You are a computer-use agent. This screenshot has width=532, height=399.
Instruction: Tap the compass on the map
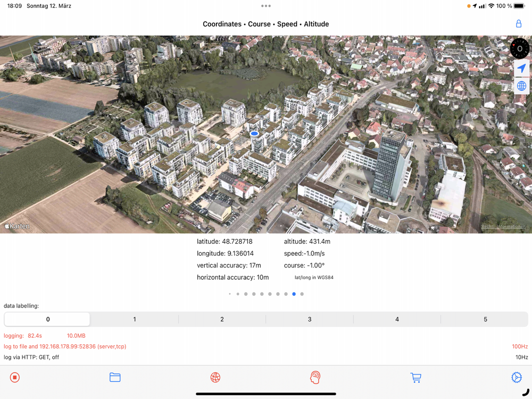520,48
